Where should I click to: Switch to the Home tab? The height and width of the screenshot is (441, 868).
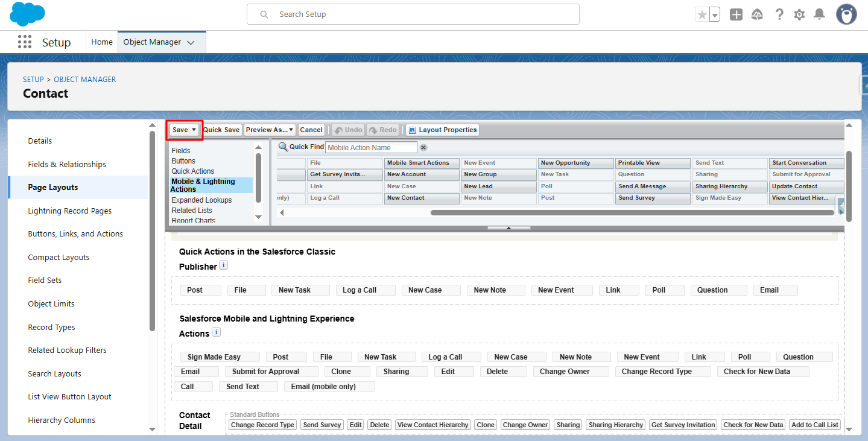pyautogui.click(x=102, y=42)
